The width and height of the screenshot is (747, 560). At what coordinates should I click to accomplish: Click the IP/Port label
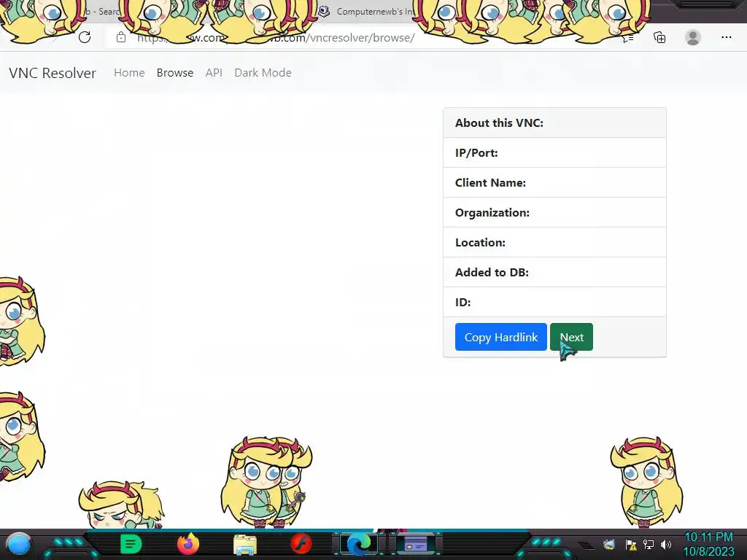476,153
